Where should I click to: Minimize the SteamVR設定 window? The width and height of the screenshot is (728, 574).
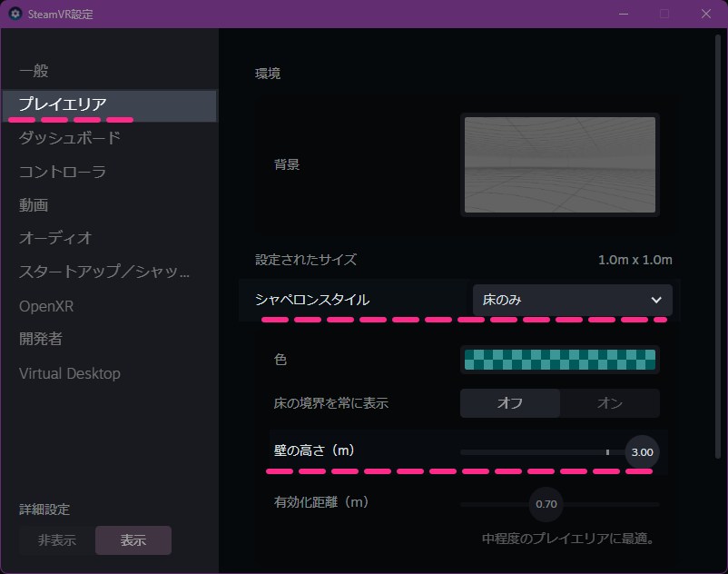[x=624, y=14]
